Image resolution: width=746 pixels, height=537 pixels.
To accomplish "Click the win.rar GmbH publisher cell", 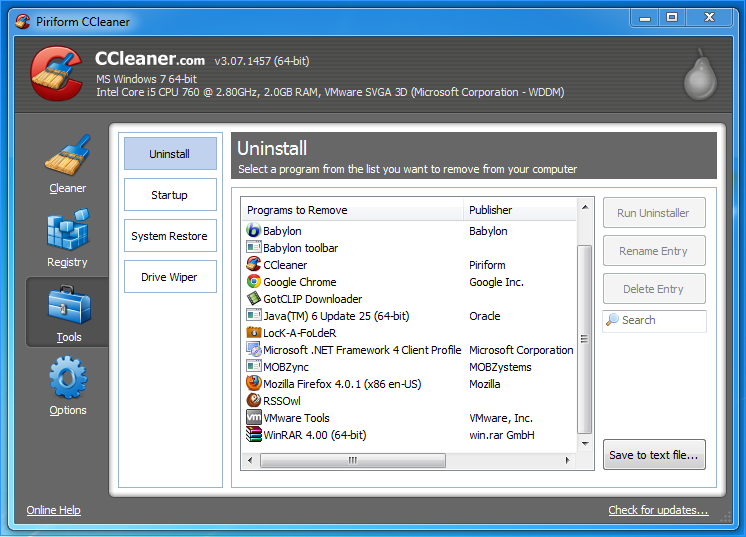I will (x=502, y=435).
